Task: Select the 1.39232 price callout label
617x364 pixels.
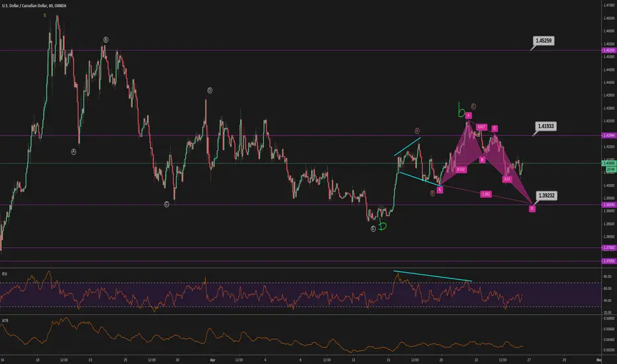Action: click(547, 196)
